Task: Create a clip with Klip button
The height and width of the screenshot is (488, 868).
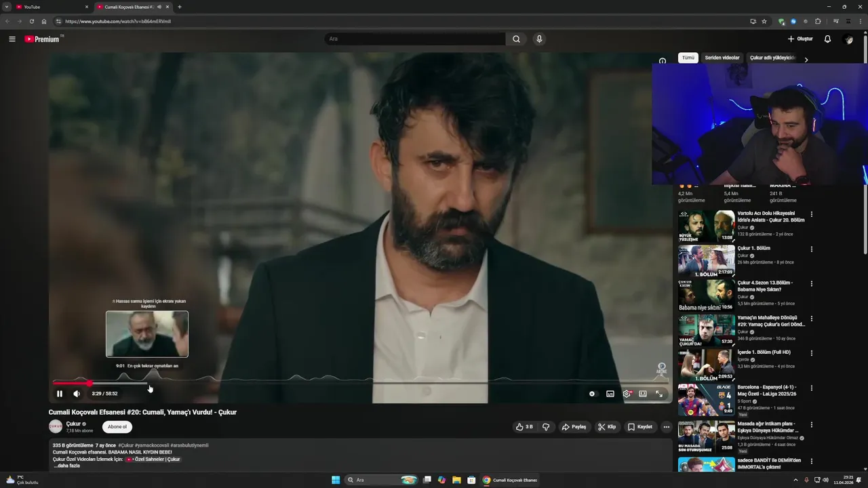Action: point(607,427)
